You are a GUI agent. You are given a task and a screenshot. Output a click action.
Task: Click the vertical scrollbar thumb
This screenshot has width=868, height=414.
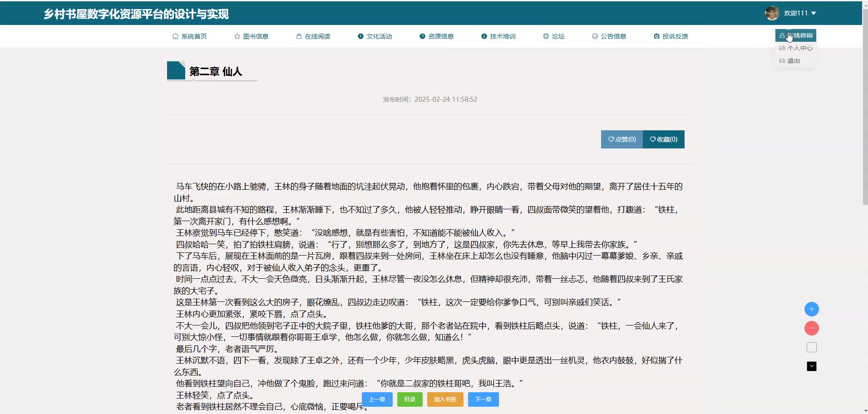[x=865, y=106]
